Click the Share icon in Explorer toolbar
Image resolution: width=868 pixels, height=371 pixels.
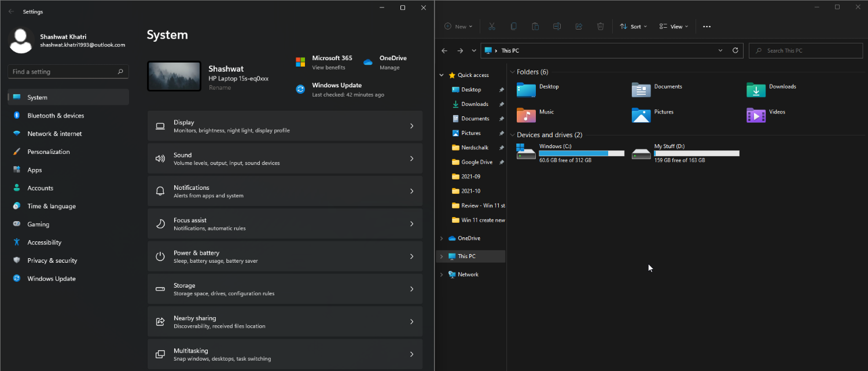(x=579, y=27)
